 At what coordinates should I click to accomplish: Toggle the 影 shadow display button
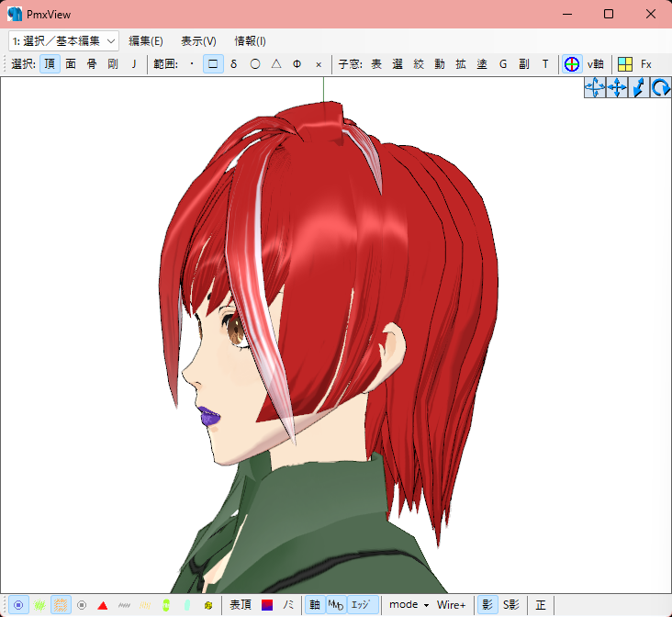[487, 605]
